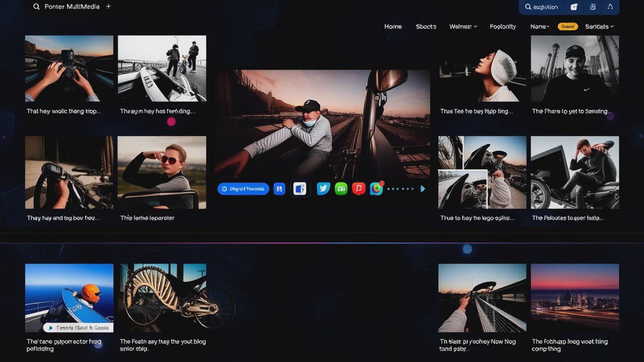Open the motorcycle collage thumbnail
Screen dimensions: 644x362
[482, 172]
